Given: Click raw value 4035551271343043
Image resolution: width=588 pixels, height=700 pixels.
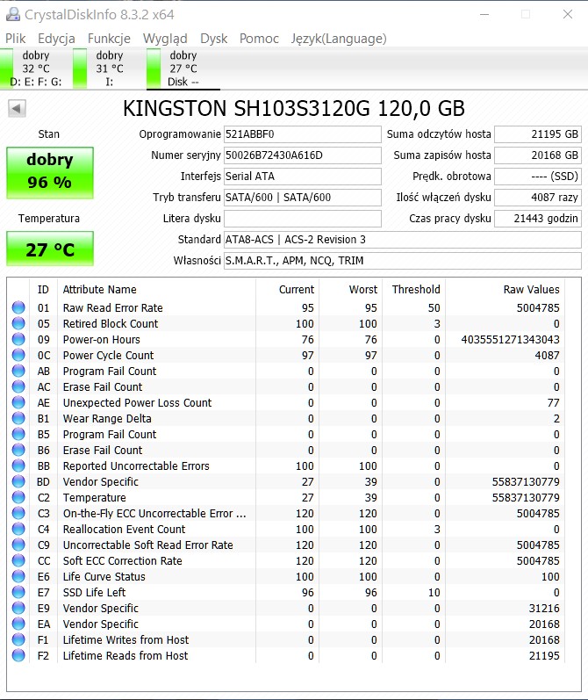Looking at the screenshot, I should 511,340.
